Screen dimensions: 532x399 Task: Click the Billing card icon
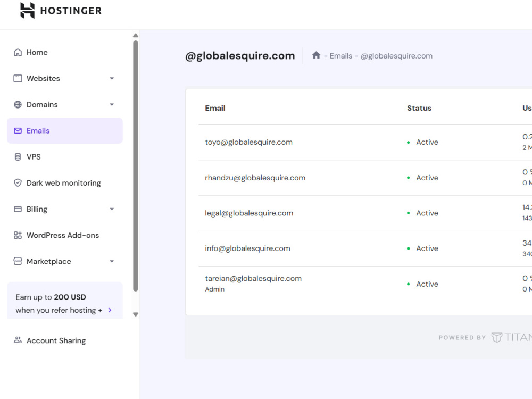click(x=18, y=209)
